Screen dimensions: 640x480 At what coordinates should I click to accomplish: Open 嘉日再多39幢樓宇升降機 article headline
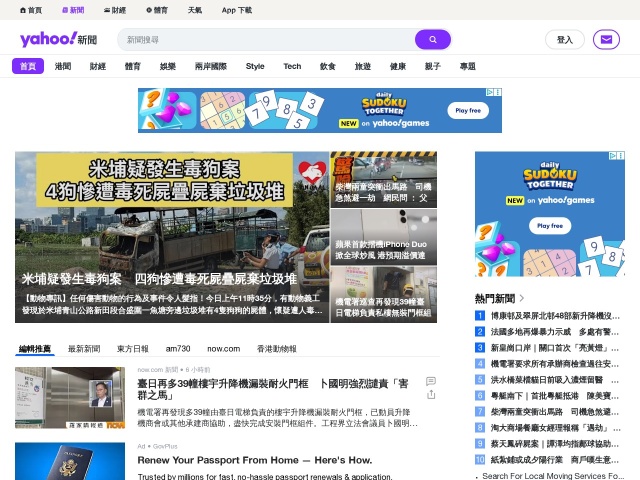(273, 389)
